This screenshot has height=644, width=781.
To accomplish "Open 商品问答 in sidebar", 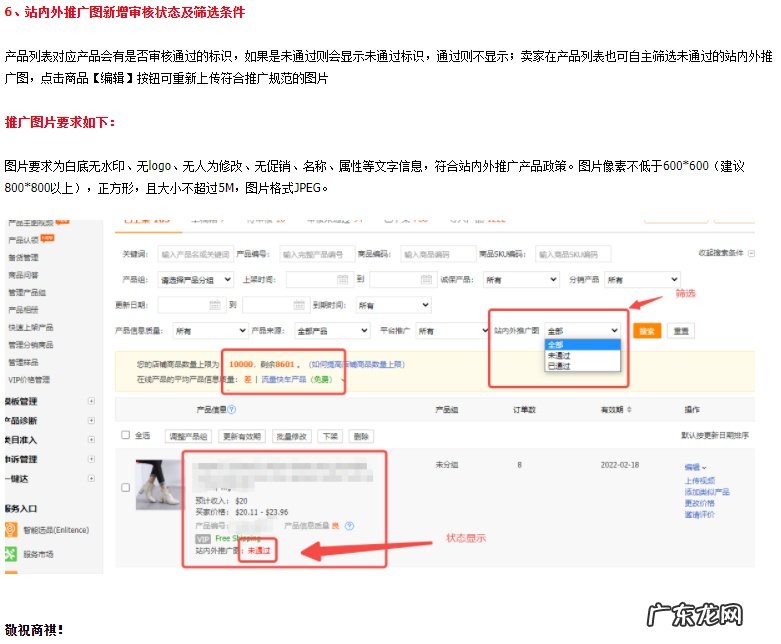I will pyautogui.click(x=23, y=274).
